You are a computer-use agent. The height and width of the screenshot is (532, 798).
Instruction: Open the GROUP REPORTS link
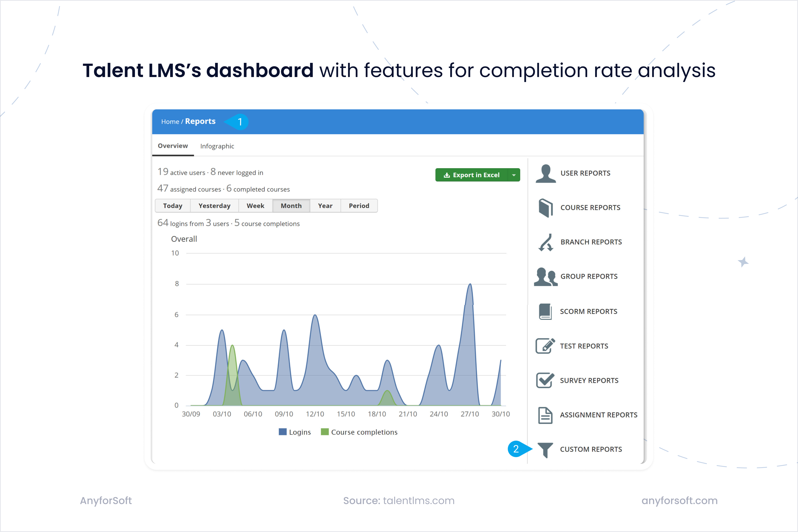(589, 277)
